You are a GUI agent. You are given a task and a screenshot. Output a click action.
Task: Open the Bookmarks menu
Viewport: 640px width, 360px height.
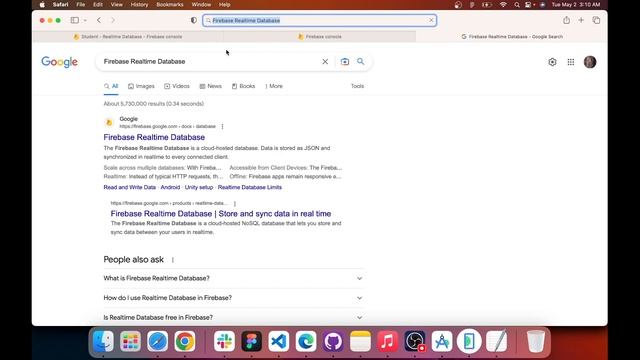click(x=170, y=4)
